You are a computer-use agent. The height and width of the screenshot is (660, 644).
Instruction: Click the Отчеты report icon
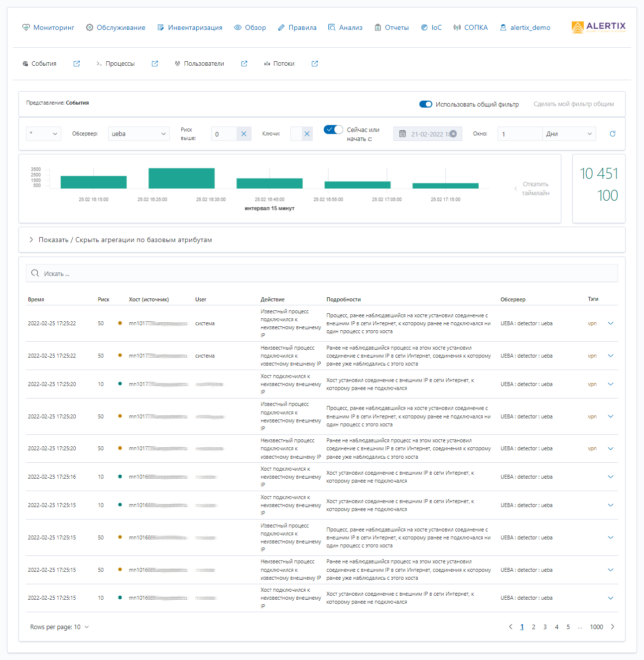[x=377, y=27]
